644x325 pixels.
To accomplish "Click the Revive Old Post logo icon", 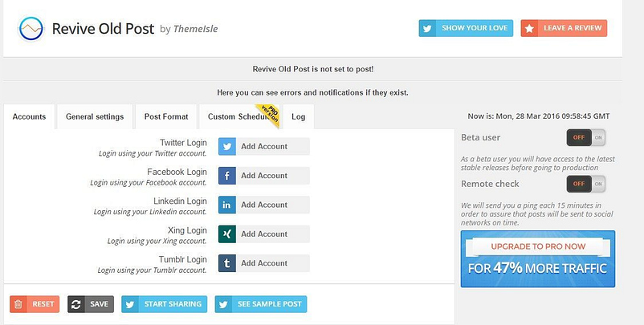I will (31, 29).
